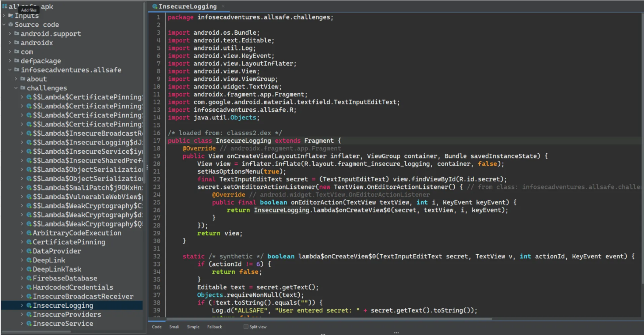Click the Inputs folder icon

(x=11, y=15)
